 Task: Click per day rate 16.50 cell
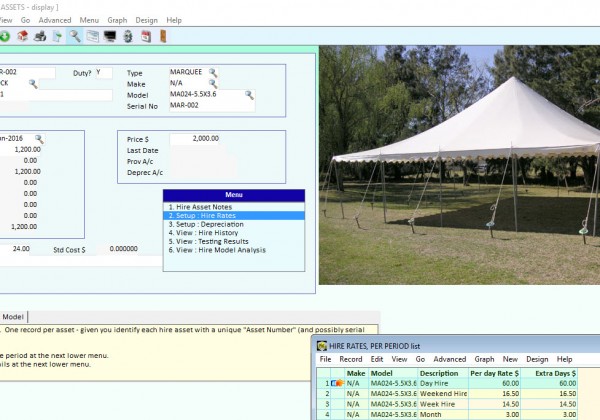click(x=494, y=394)
